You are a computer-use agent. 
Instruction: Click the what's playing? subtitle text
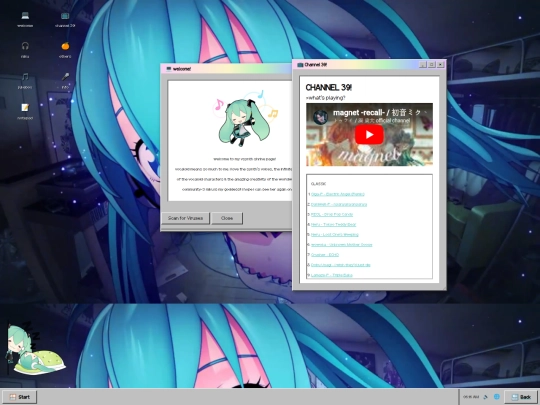[325, 98]
